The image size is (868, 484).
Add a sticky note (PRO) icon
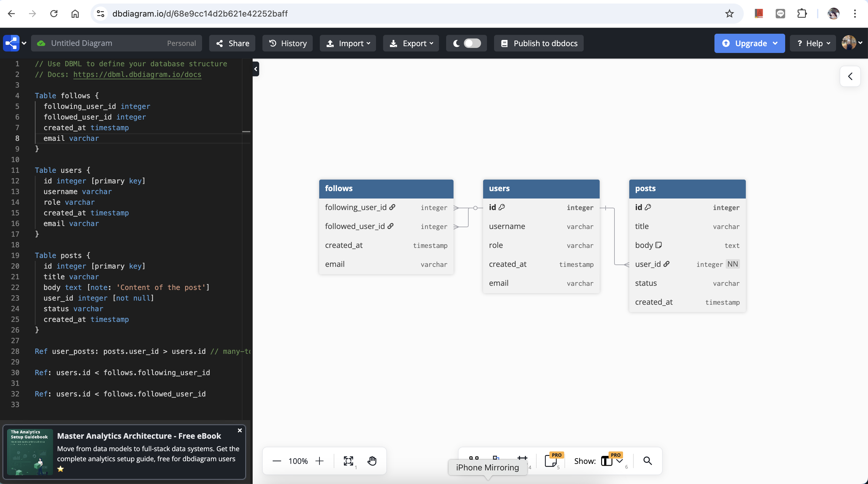pyautogui.click(x=551, y=461)
